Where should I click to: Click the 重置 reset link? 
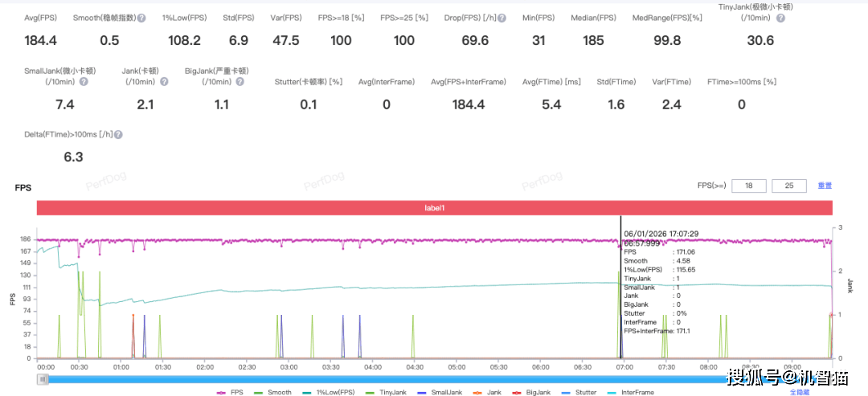[825, 186]
